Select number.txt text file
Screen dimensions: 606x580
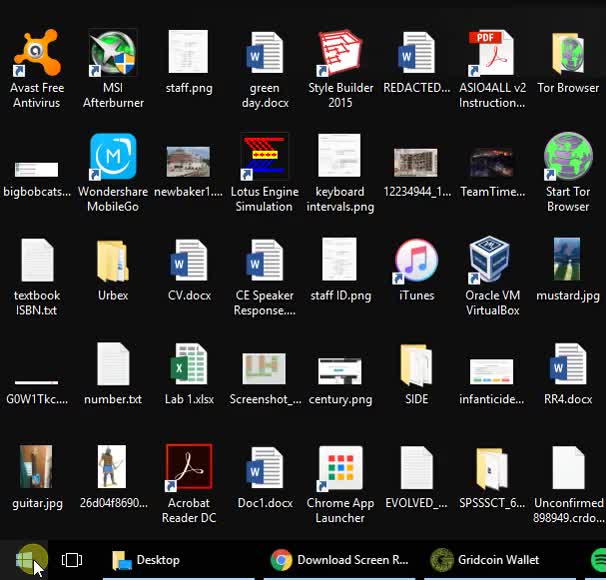click(x=113, y=364)
